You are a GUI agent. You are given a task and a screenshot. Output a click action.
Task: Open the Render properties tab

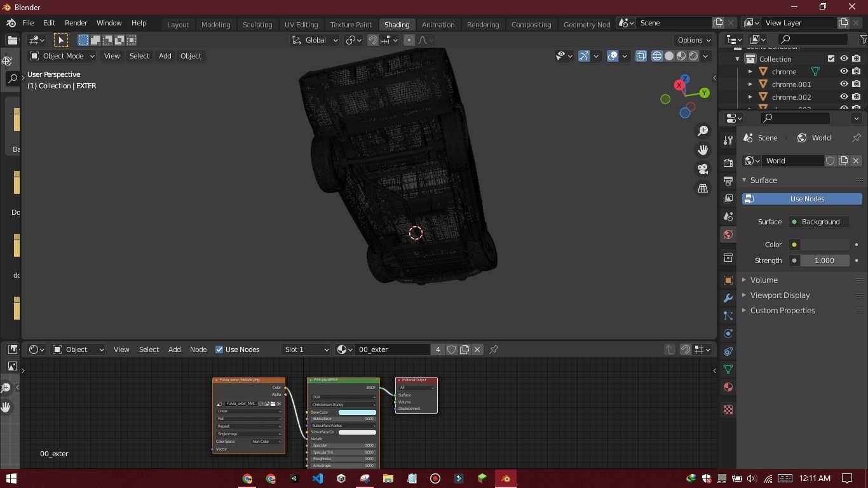pyautogui.click(x=728, y=163)
